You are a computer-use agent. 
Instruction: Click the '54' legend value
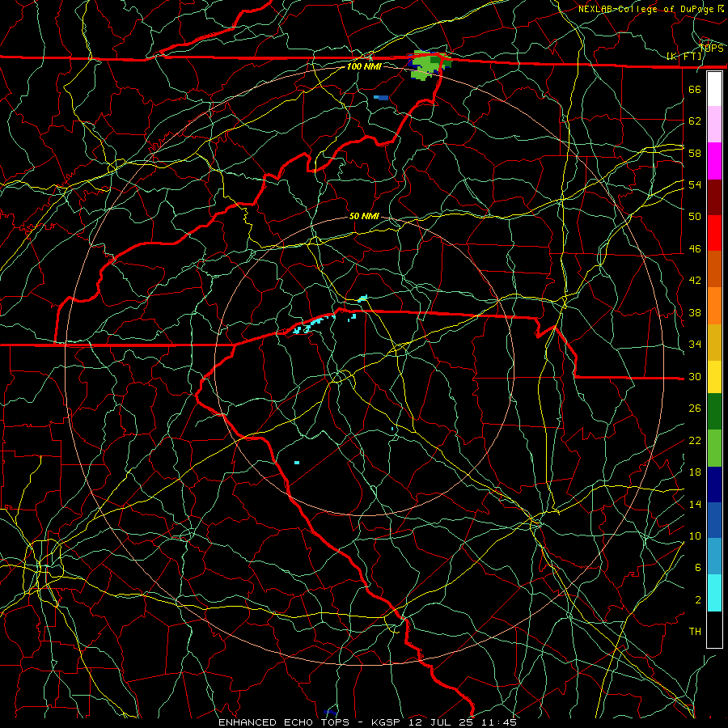click(x=695, y=184)
